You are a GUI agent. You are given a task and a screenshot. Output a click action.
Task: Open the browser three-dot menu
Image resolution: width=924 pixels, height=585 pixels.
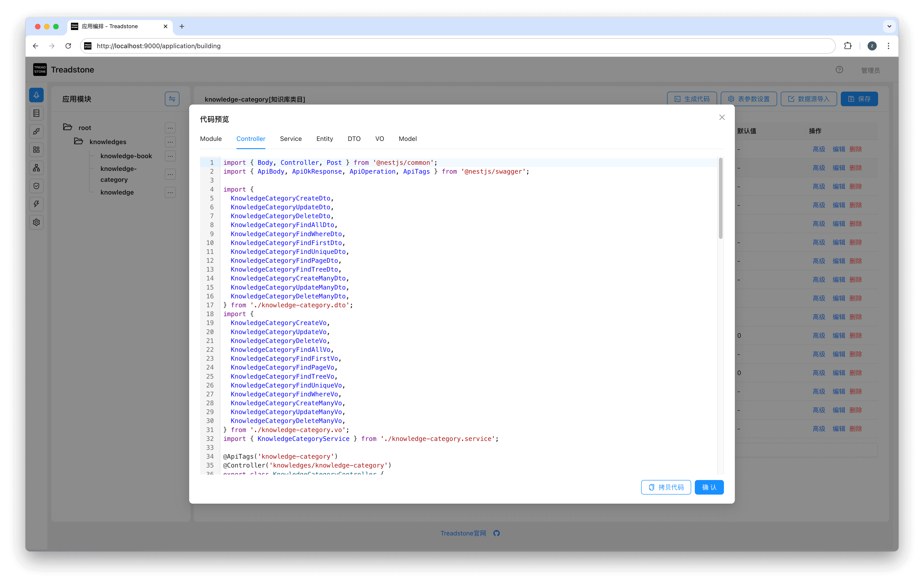(x=888, y=46)
